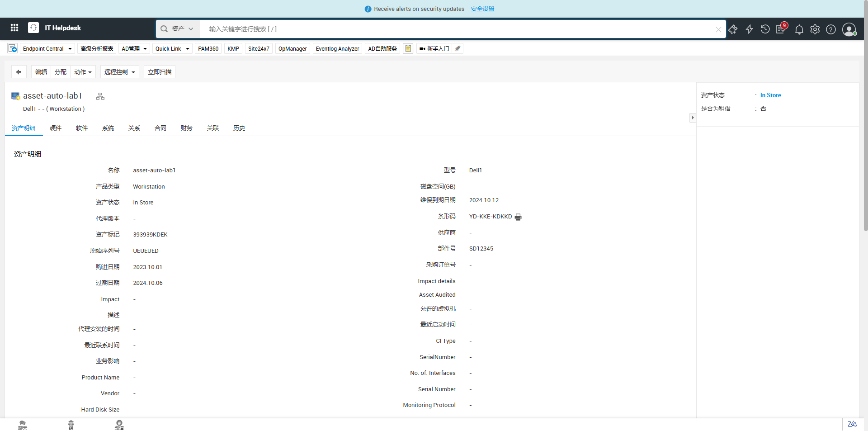
Task: Click the back arrow button
Action: coord(19,72)
